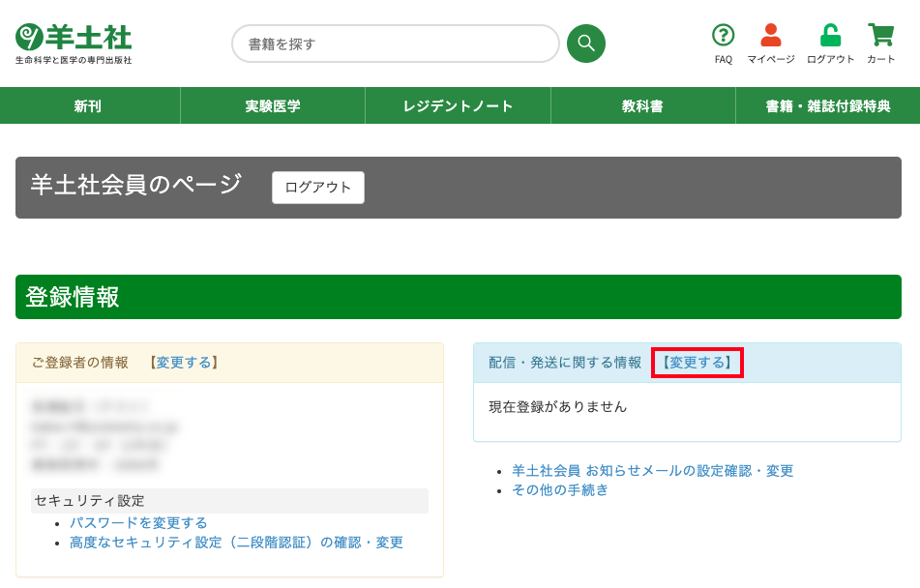Click the ログアウト padlock icon
This screenshot has height=588, width=920.
point(830,36)
